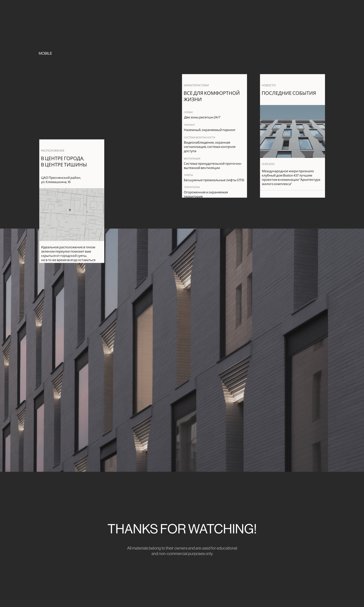Click the НОВОСТИ section label
Image resolution: width=364 pixels, height=607 pixels.
(268, 85)
